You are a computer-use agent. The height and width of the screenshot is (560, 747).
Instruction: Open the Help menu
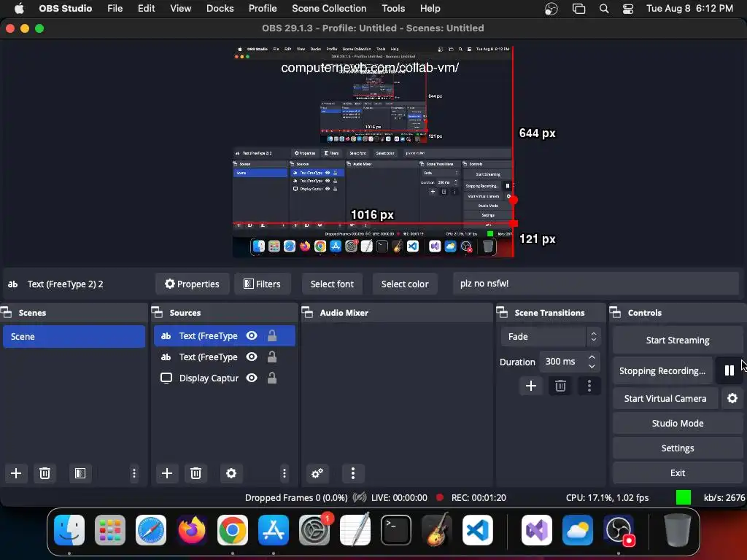coord(430,9)
